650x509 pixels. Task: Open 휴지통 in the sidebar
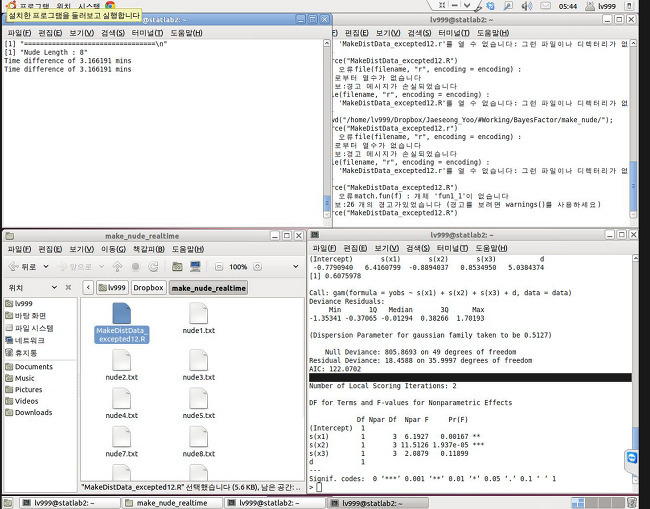point(21,353)
